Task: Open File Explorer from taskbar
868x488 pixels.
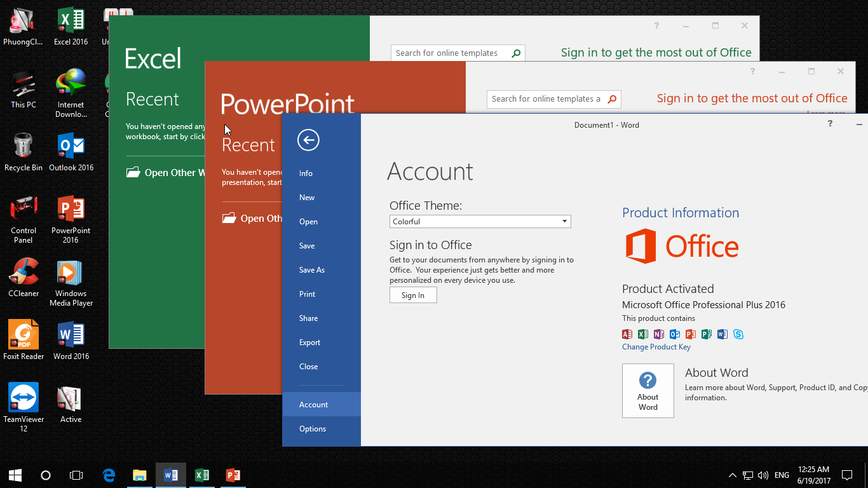Action: [140, 475]
